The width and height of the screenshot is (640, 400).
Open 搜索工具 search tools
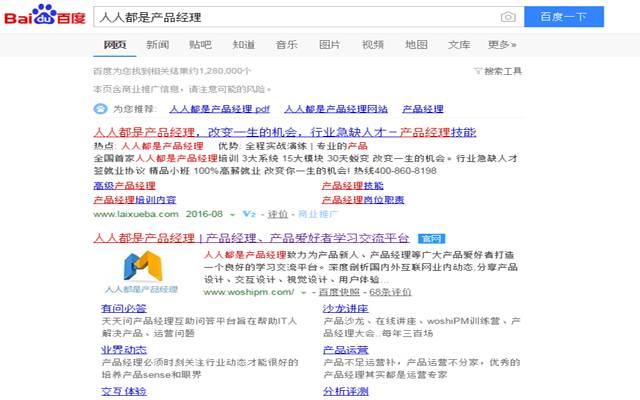pyautogui.click(x=503, y=71)
